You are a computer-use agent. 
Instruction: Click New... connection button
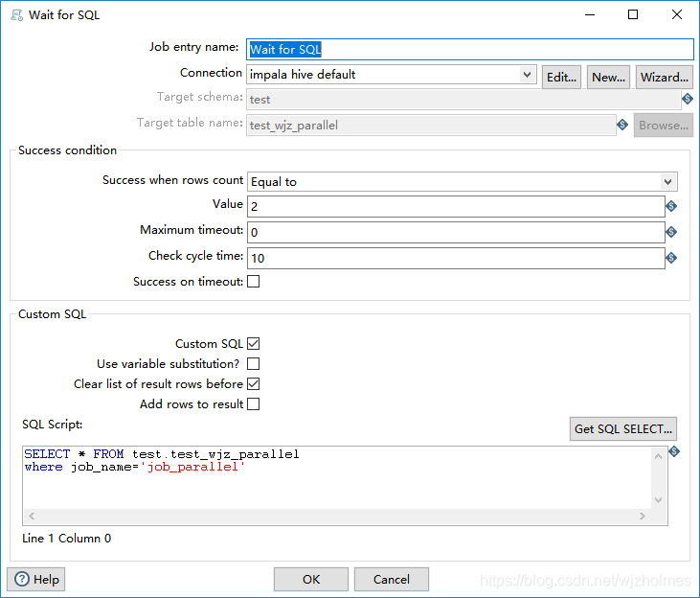[608, 78]
